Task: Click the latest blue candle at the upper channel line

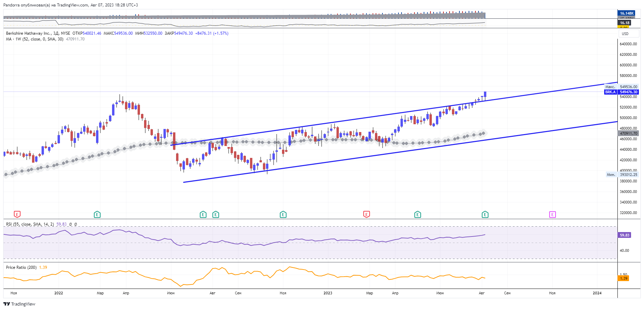Action: 485,95
